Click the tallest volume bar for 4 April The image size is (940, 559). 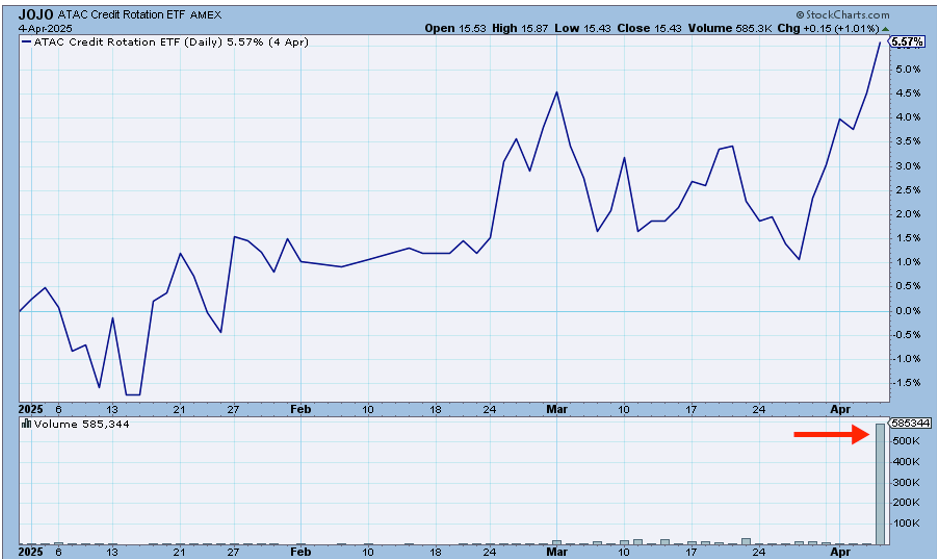pos(880,484)
